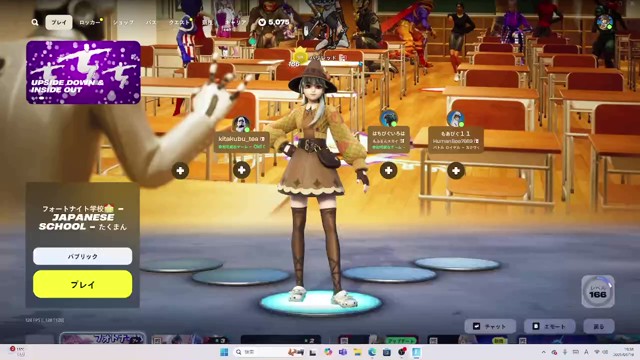Open the ショップ tab
The width and height of the screenshot is (640, 360).
[123, 22]
